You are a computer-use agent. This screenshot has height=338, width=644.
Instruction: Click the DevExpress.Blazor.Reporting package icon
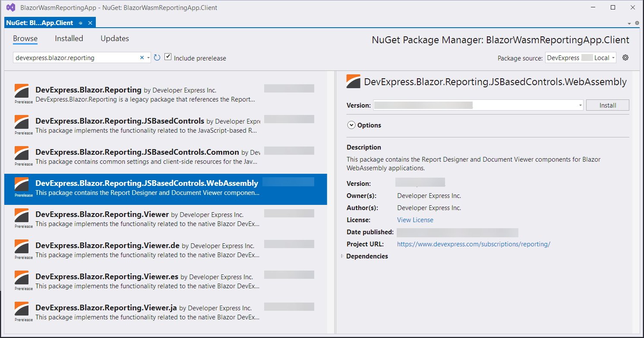tap(22, 91)
